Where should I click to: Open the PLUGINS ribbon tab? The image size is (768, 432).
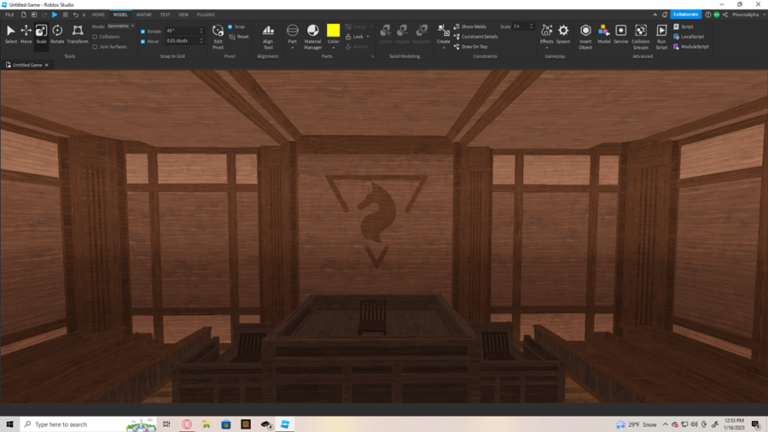point(206,15)
